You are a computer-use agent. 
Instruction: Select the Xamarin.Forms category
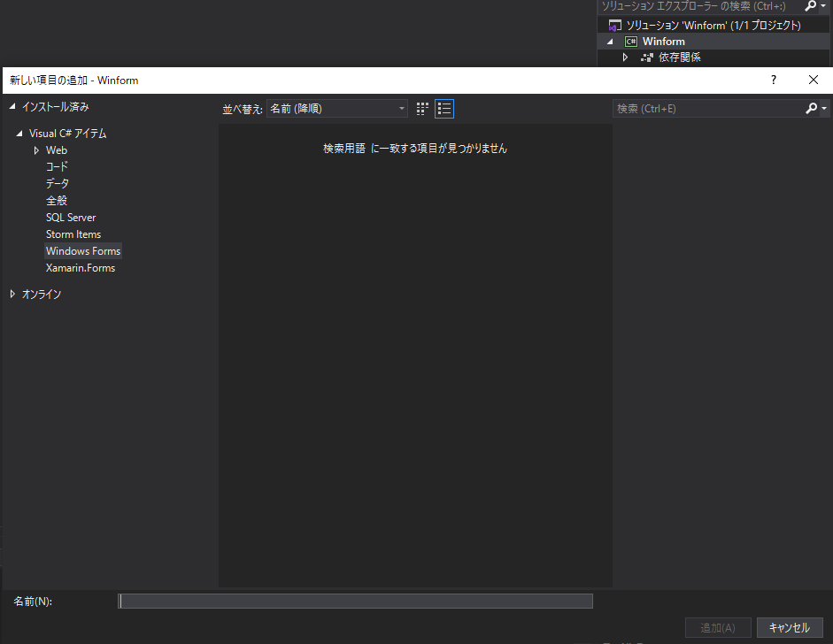(x=81, y=267)
